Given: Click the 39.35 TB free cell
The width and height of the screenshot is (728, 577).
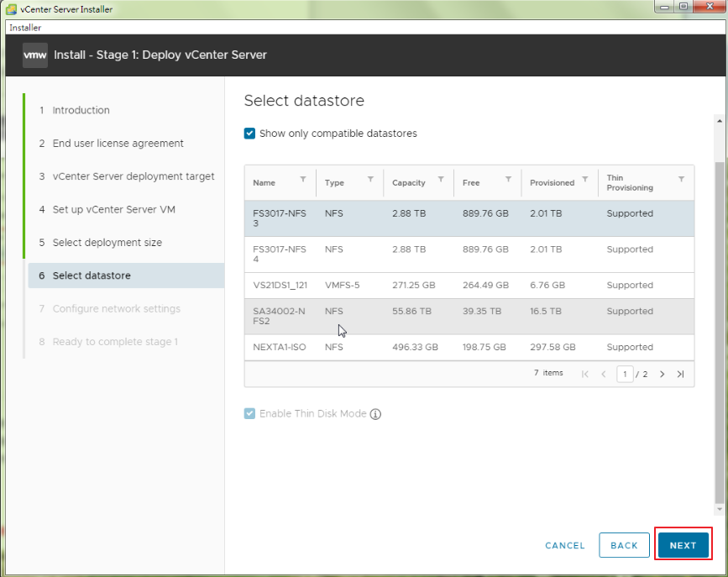Looking at the screenshot, I should (482, 312).
